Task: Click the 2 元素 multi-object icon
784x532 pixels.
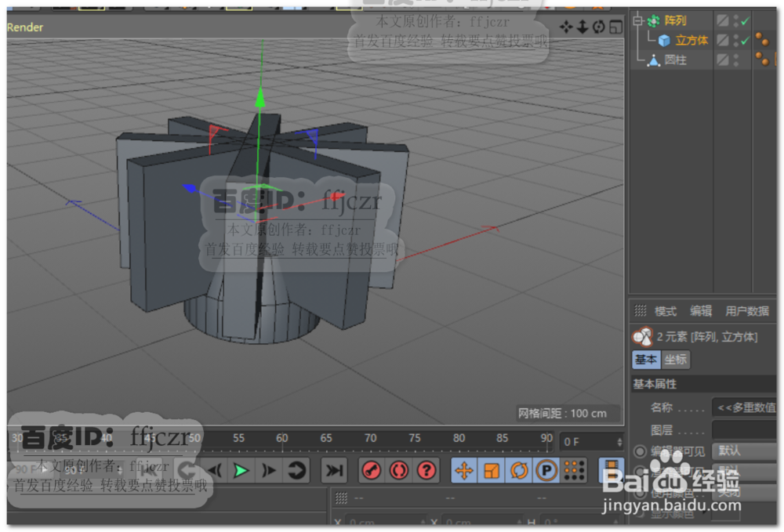Action: (643, 337)
